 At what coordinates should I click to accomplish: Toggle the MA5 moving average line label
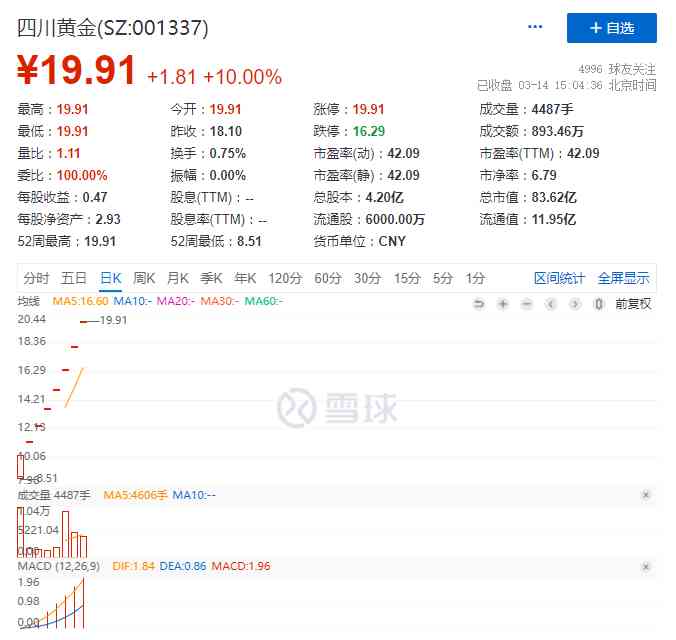tap(78, 301)
